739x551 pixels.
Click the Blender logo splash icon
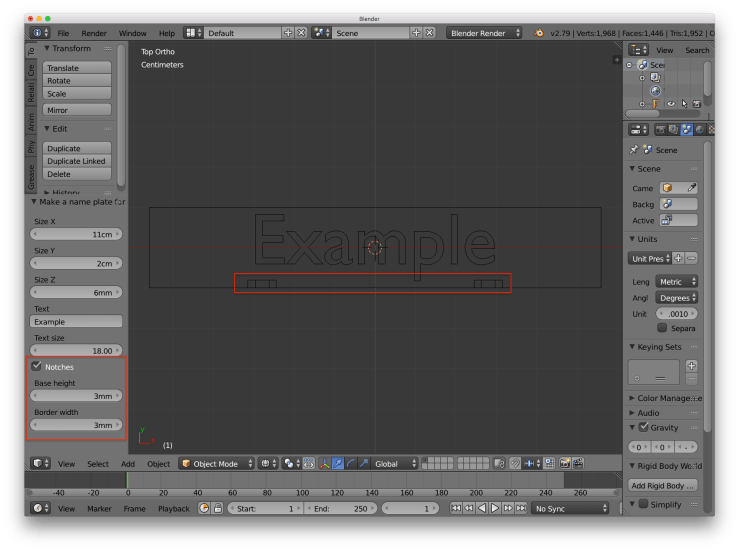pos(539,33)
